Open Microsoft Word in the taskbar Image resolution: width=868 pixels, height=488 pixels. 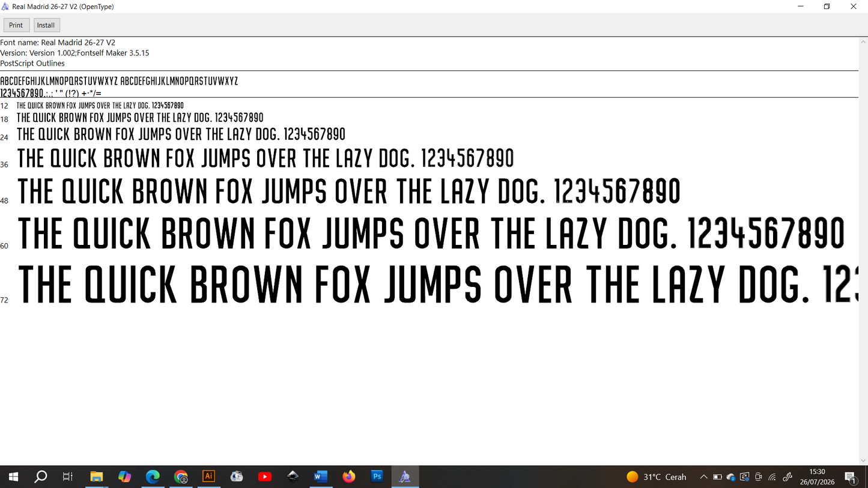(321, 477)
